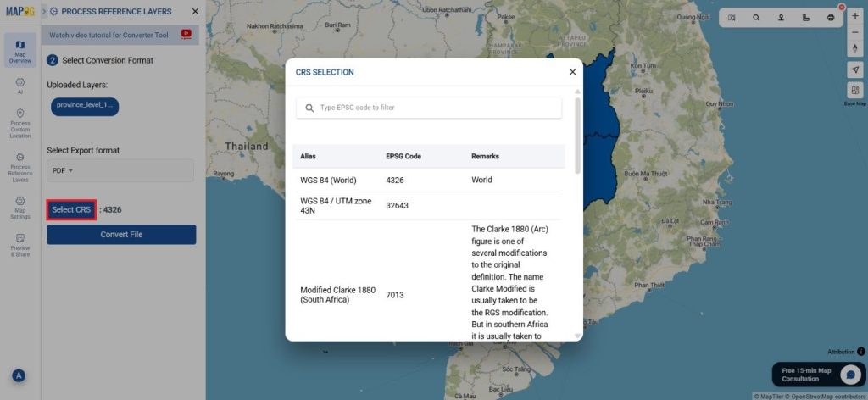Play the Converter Tool YouTube tutorial icon

(x=186, y=34)
